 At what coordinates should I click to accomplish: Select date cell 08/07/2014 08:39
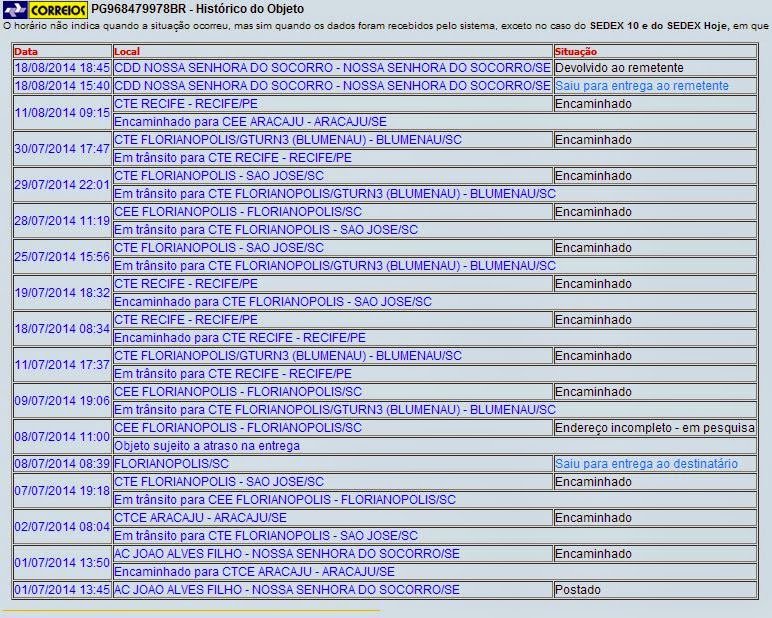click(62, 464)
